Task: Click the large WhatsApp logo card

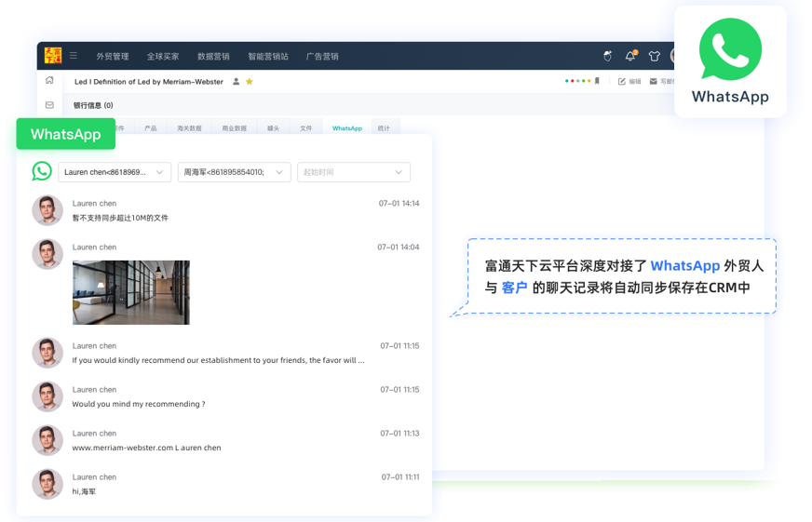Action: point(730,61)
